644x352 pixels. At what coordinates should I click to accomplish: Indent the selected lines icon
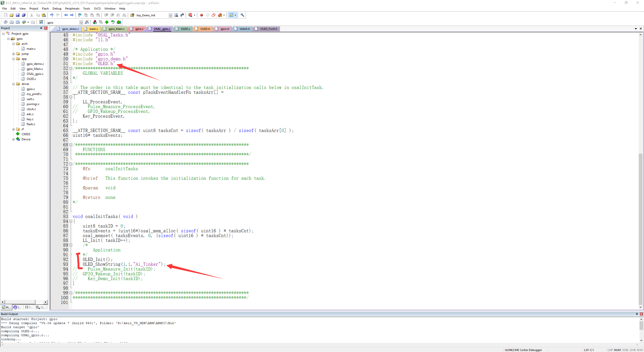[106, 15]
